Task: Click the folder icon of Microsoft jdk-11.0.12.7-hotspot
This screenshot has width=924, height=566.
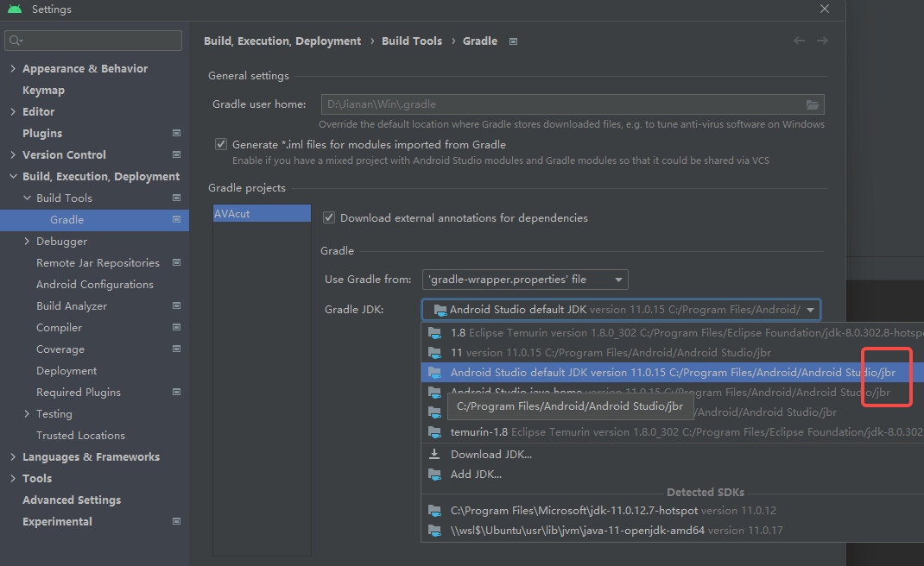Action: (434, 511)
